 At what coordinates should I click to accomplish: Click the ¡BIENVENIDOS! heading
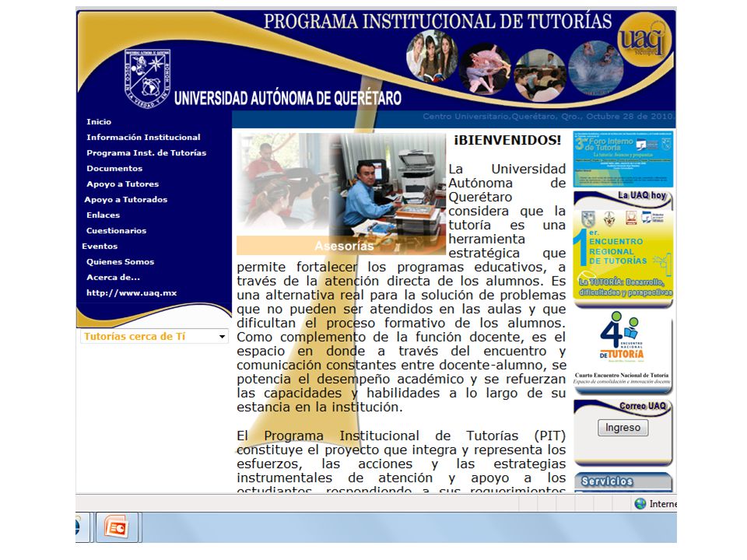507,141
